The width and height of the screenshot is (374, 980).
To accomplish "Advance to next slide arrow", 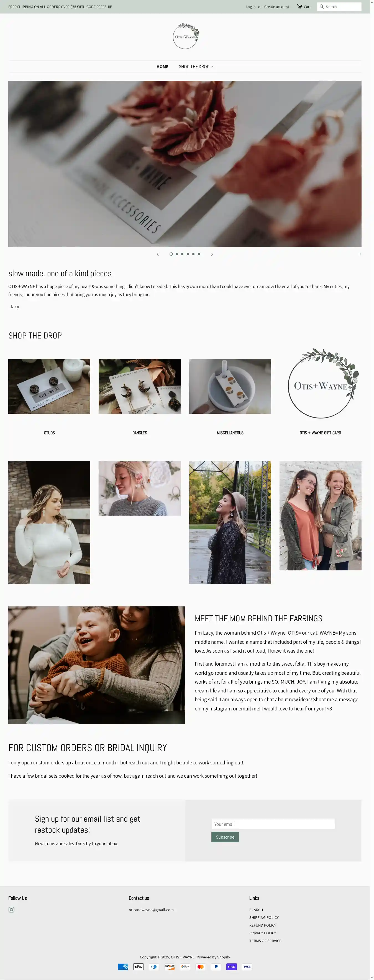I will (212, 254).
